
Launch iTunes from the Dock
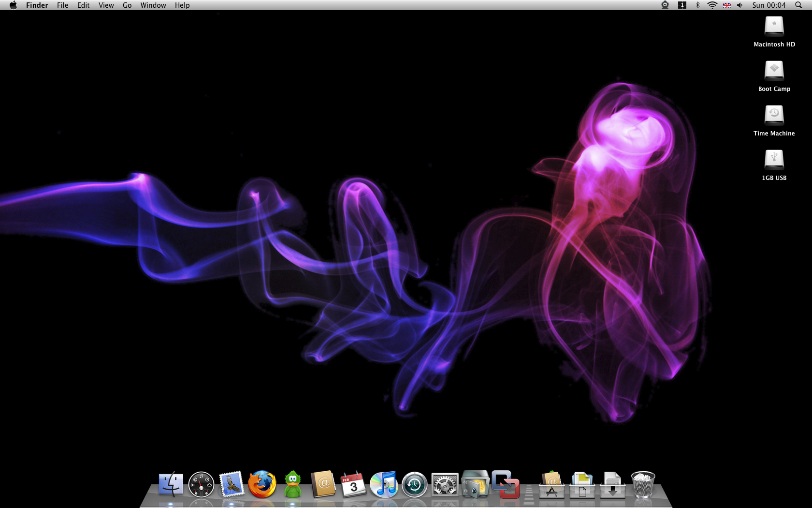pyautogui.click(x=384, y=484)
